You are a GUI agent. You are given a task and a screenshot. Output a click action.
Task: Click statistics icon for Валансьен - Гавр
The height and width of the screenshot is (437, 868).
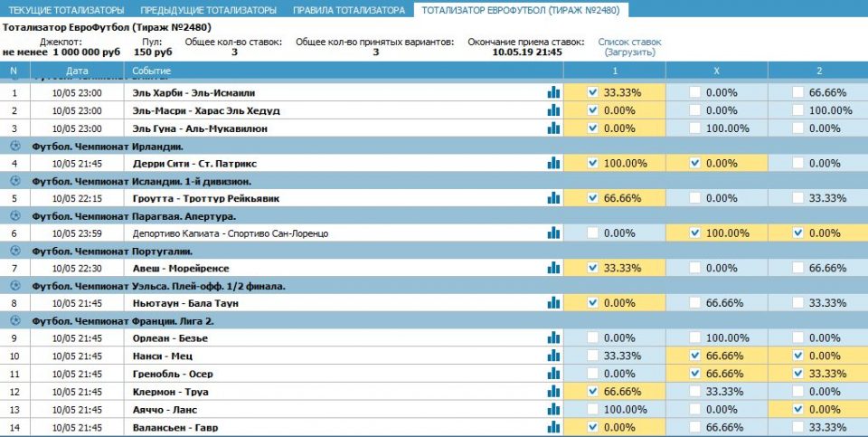[552, 427]
